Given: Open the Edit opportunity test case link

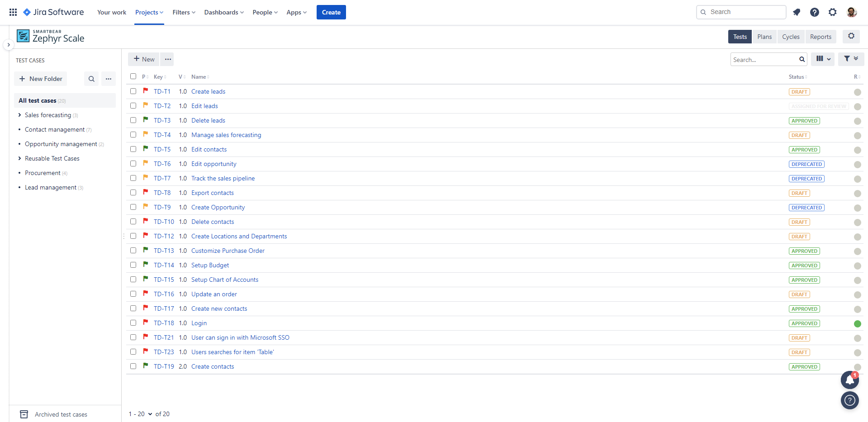Looking at the screenshot, I should click(x=213, y=163).
